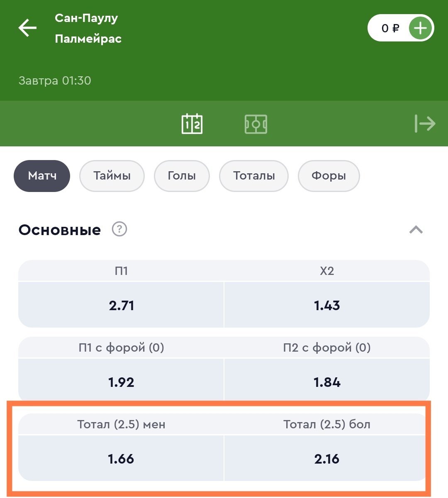Tap the Сан-Паулу Палмейрас match title
The height and width of the screenshot is (498, 448).
tap(88, 28)
